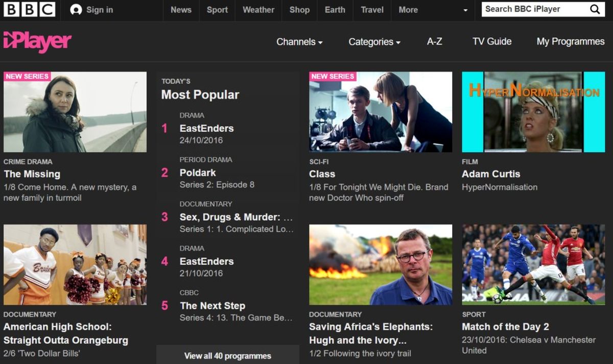The image size is (613, 364).
Task: Open Saving Africa's Elephants: Hugh and the Ivory title
Action: [371, 333]
